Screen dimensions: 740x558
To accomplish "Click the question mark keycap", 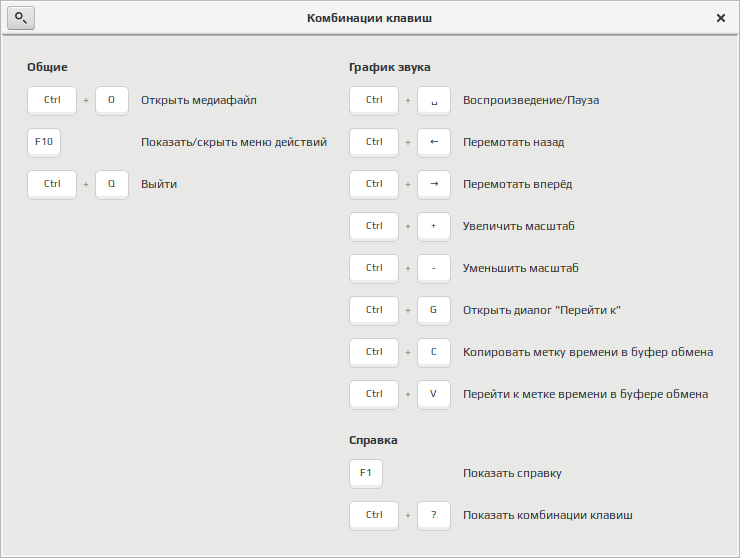I will pyautogui.click(x=434, y=516).
